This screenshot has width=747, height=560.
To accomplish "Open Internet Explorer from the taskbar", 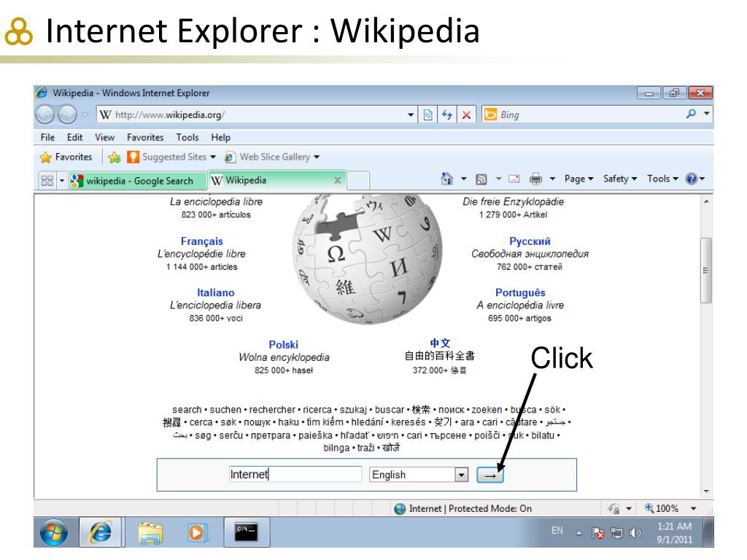I will (x=101, y=532).
